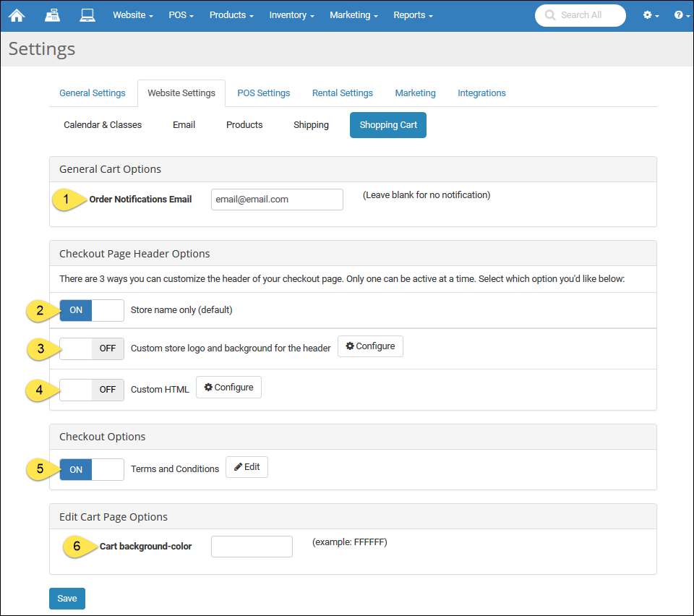The height and width of the screenshot is (616, 694).
Task: Open the Inventory dropdown menu
Action: [x=291, y=15]
